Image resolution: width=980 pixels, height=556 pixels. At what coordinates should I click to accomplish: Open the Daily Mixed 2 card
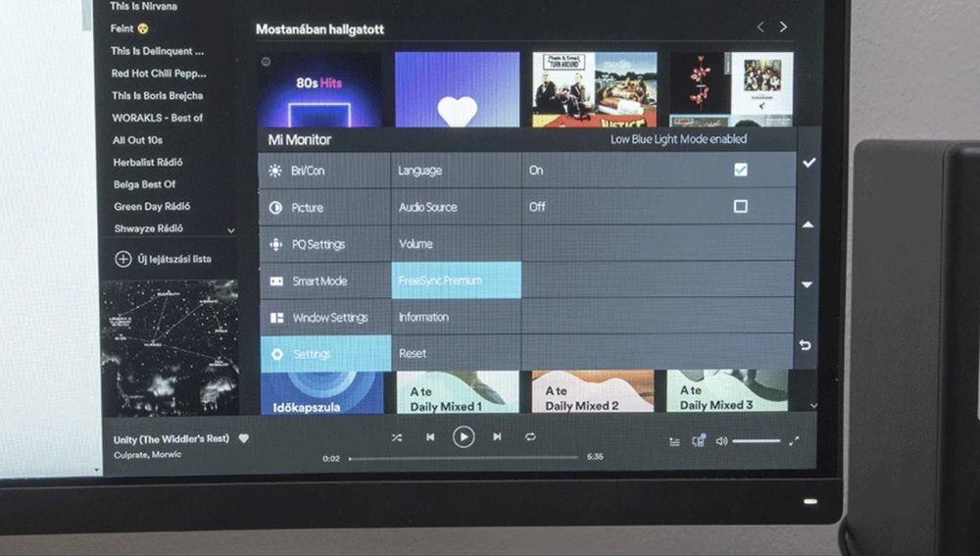[x=593, y=391]
